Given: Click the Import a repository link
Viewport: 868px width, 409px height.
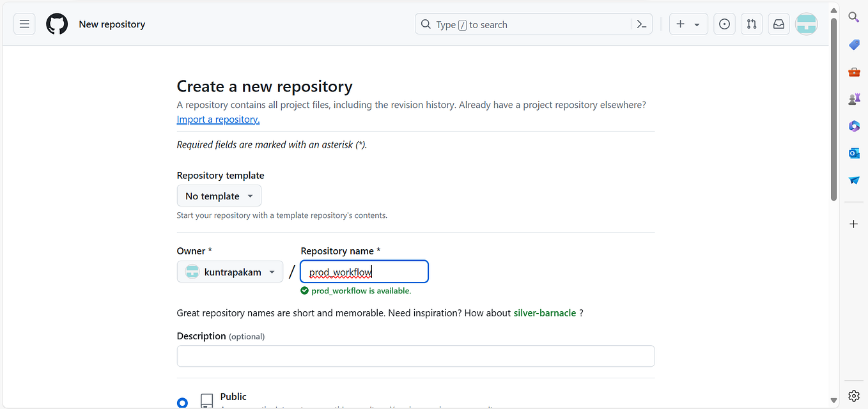Looking at the screenshot, I should click(217, 119).
